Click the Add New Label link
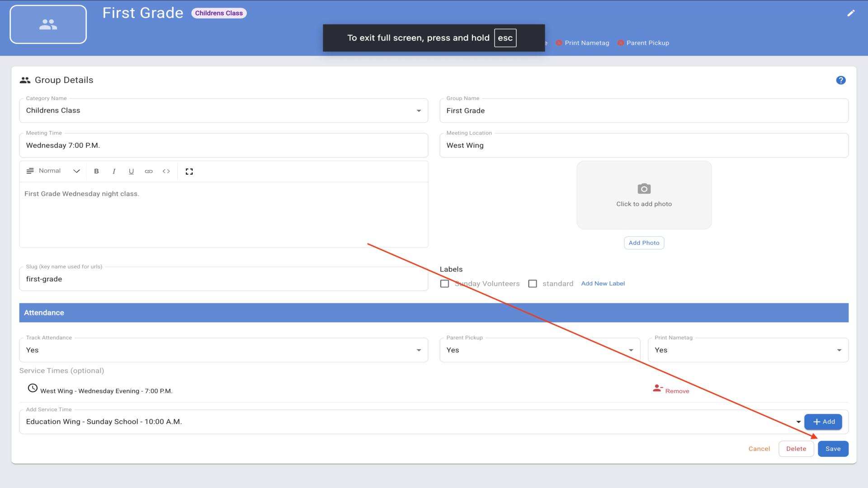868x488 pixels. point(603,284)
